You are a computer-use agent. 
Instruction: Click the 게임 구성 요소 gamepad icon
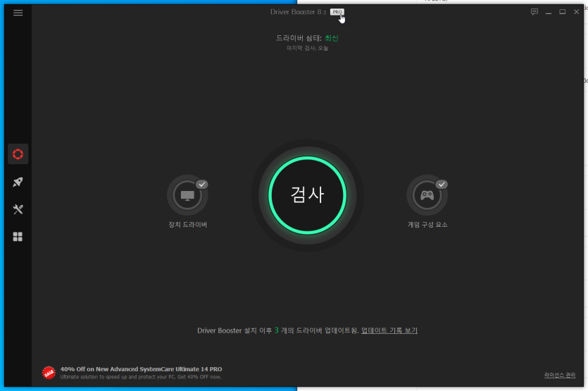click(427, 195)
